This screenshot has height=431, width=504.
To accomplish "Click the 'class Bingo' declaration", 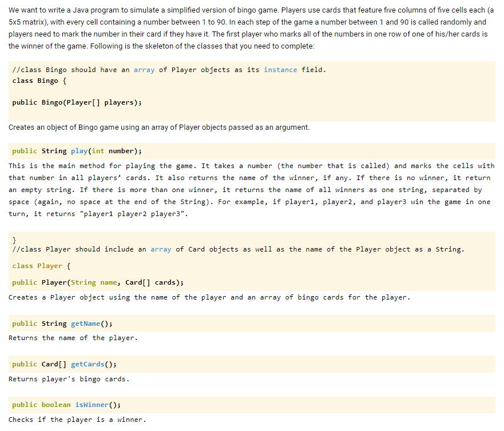I will (34, 81).
